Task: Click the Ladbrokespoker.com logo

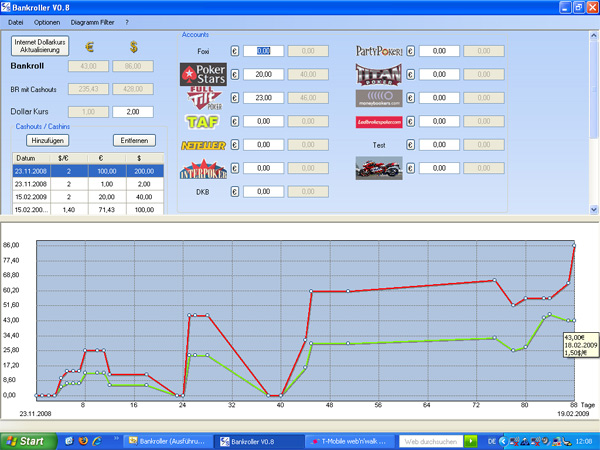Action: (x=379, y=122)
